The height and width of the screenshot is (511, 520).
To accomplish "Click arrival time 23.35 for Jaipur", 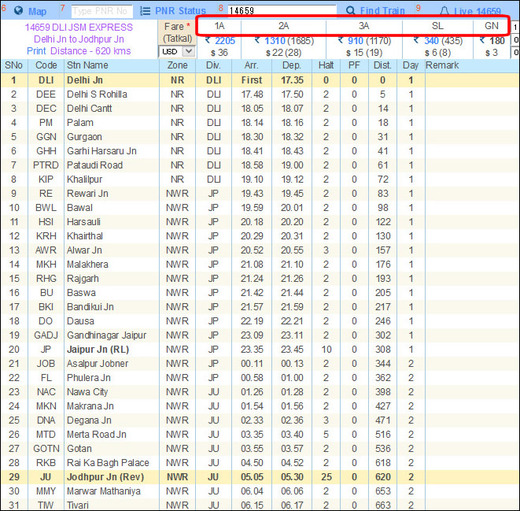I will tap(252, 349).
